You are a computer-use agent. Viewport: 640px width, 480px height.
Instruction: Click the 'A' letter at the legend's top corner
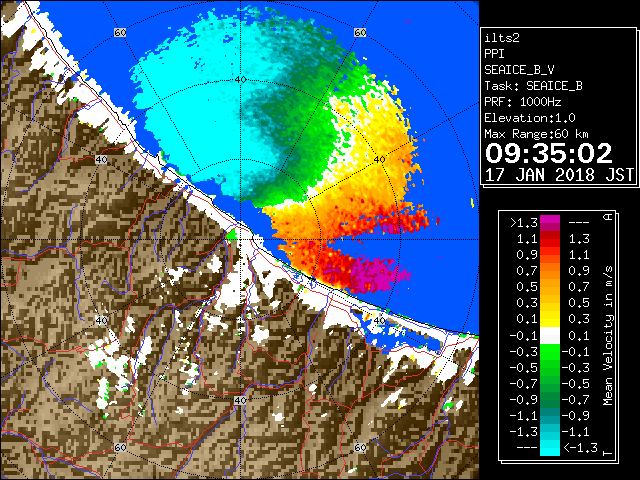608,217
